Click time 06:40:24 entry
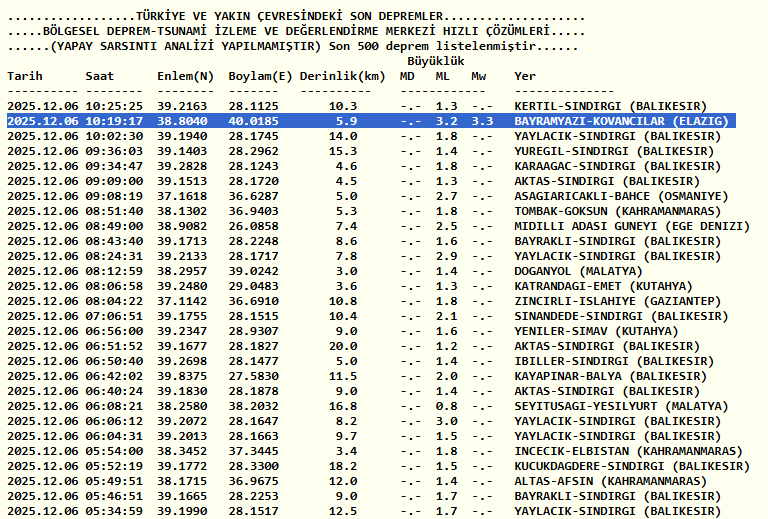Screen dimensions: 768x519 point(114,391)
